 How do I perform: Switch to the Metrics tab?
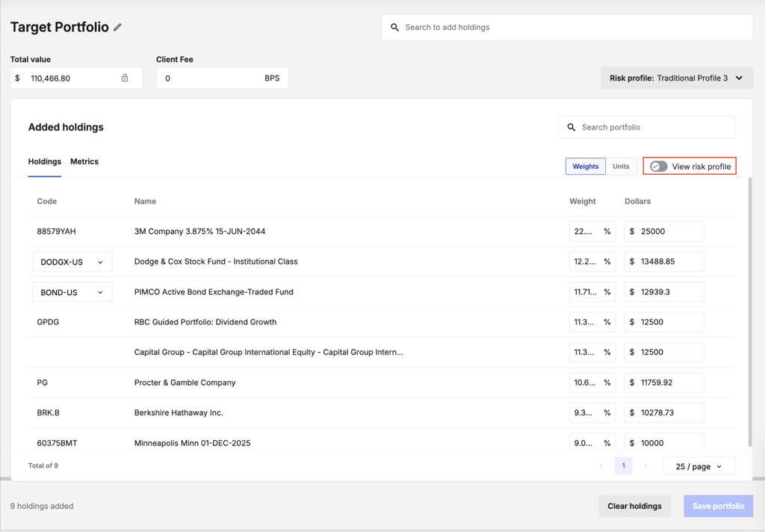point(84,161)
